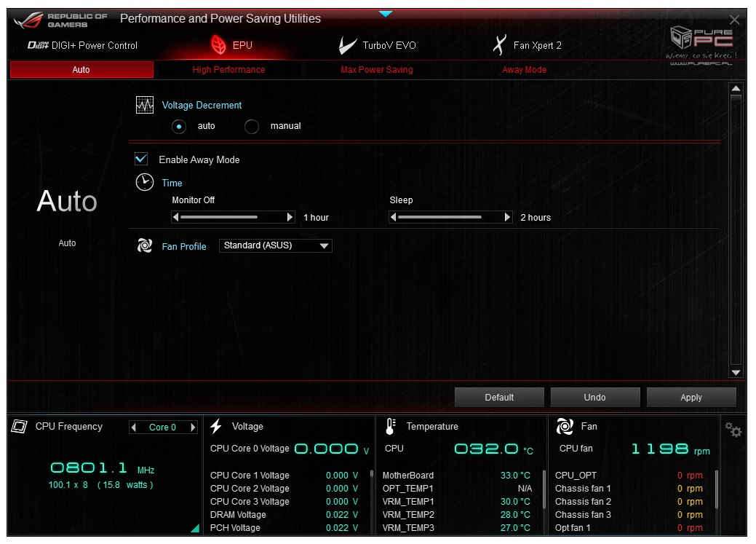This screenshot has width=756, height=544.
Task: Click the Fan Profile fan icon
Action: [x=145, y=246]
